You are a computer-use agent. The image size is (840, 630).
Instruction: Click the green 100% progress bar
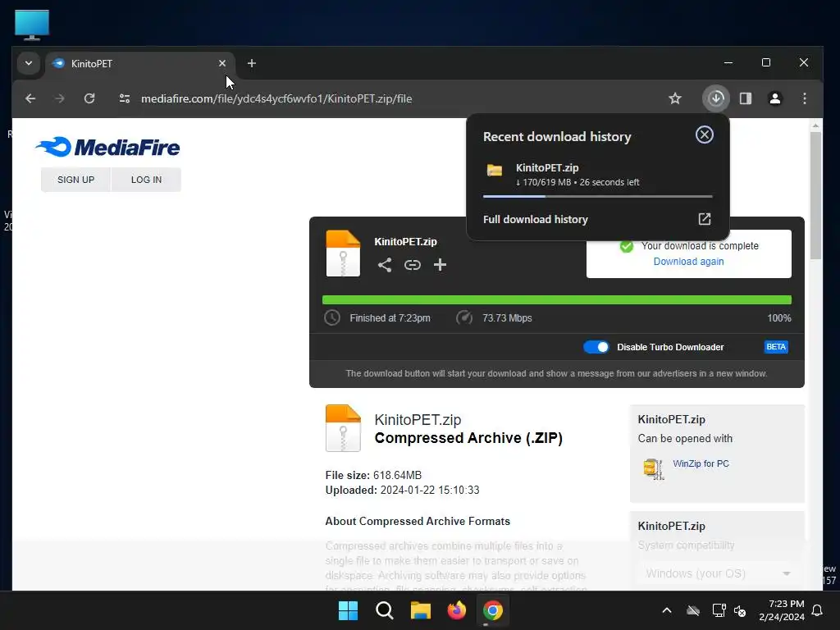pos(557,300)
